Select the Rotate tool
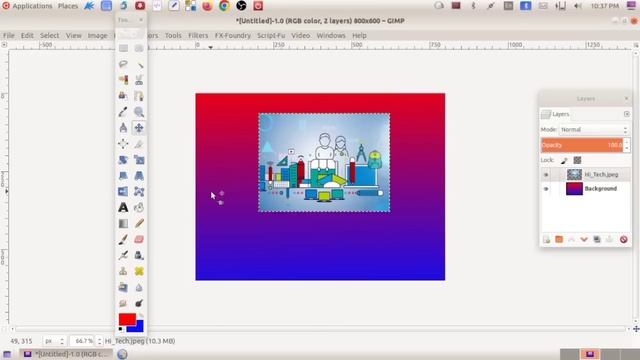 [x=123, y=160]
